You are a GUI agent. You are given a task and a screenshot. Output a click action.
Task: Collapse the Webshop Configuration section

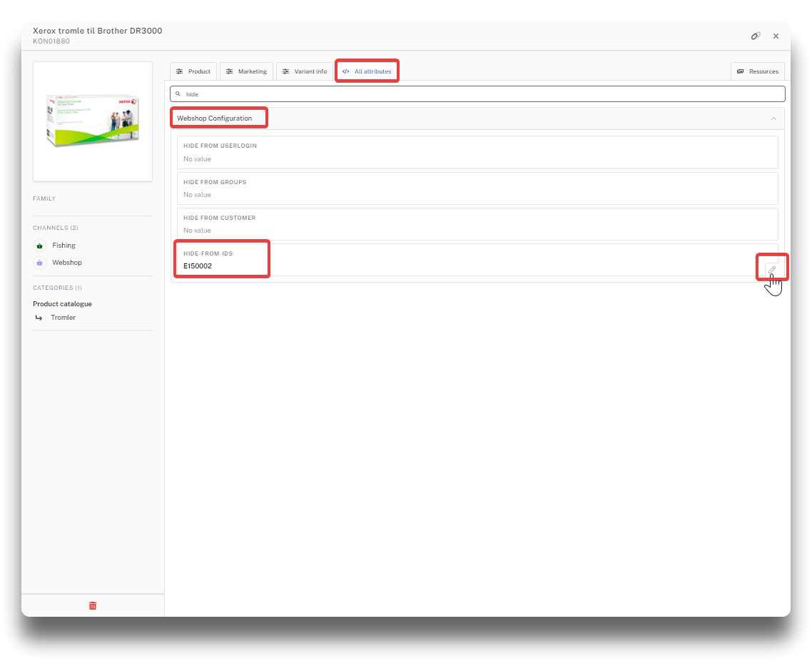(773, 118)
